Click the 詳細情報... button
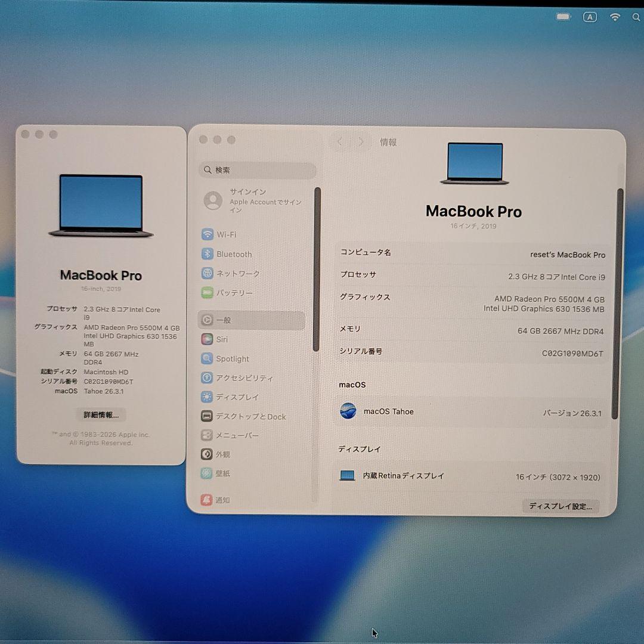 pyautogui.click(x=101, y=415)
